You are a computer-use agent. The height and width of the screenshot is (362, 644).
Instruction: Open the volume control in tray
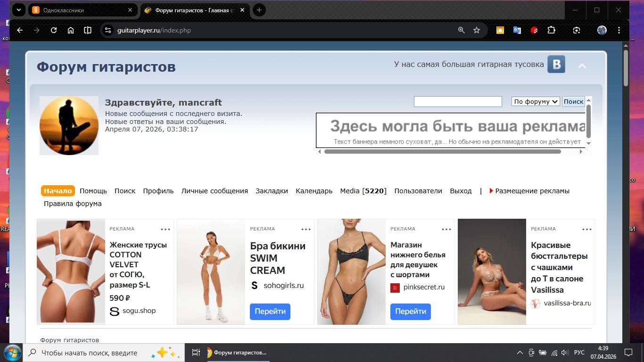tap(565, 353)
